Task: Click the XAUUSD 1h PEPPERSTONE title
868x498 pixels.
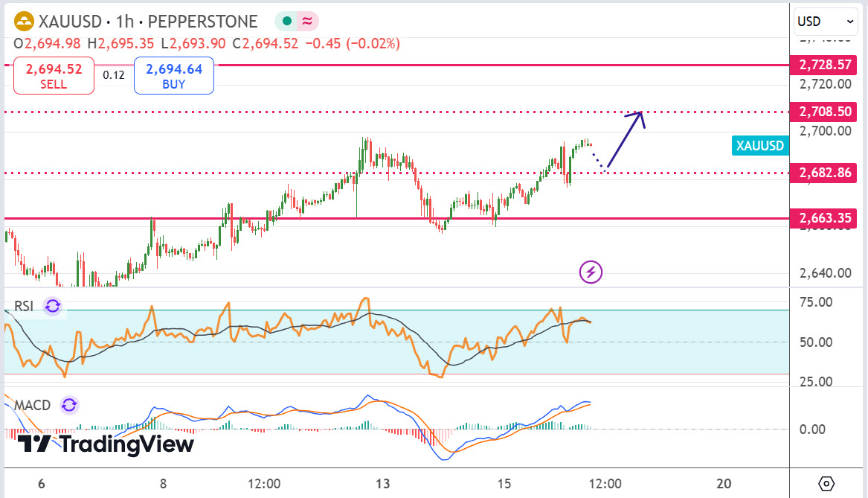Action: [x=147, y=22]
